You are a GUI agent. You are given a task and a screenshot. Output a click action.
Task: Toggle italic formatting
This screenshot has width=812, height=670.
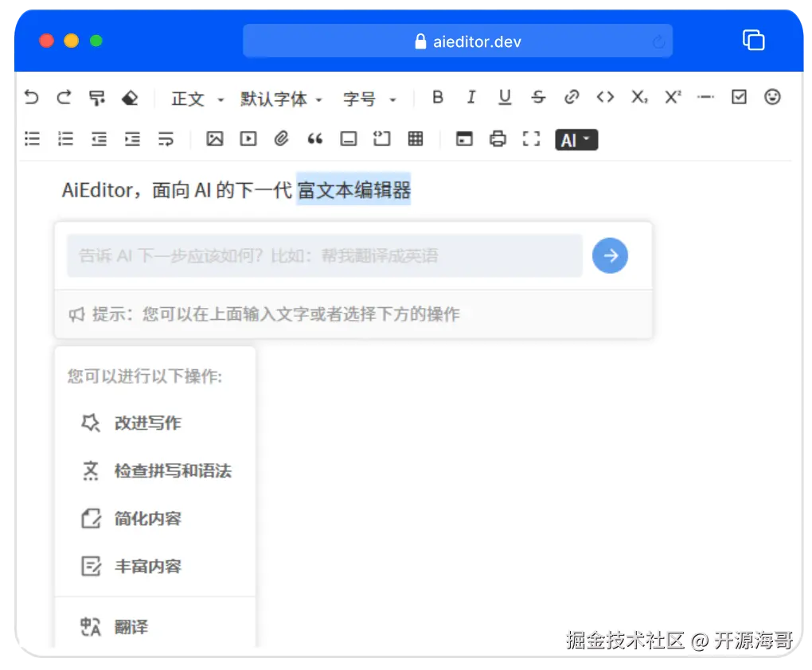(x=470, y=97)
